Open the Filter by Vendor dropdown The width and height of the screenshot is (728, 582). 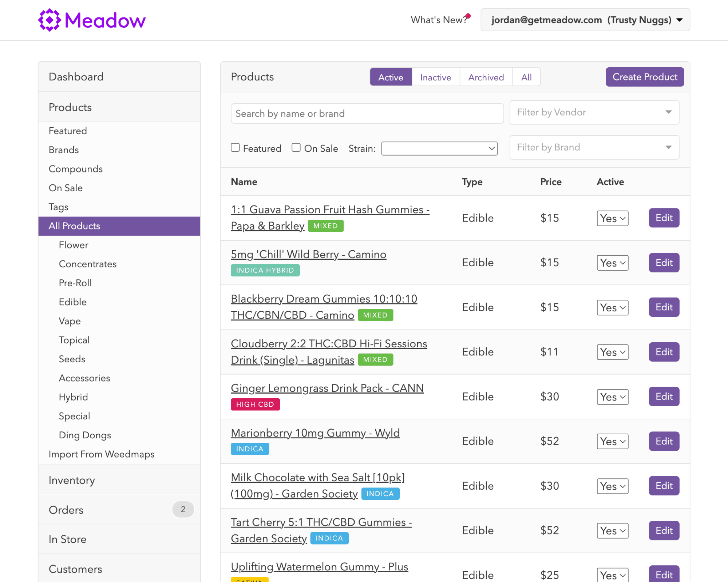pos(594,112)
